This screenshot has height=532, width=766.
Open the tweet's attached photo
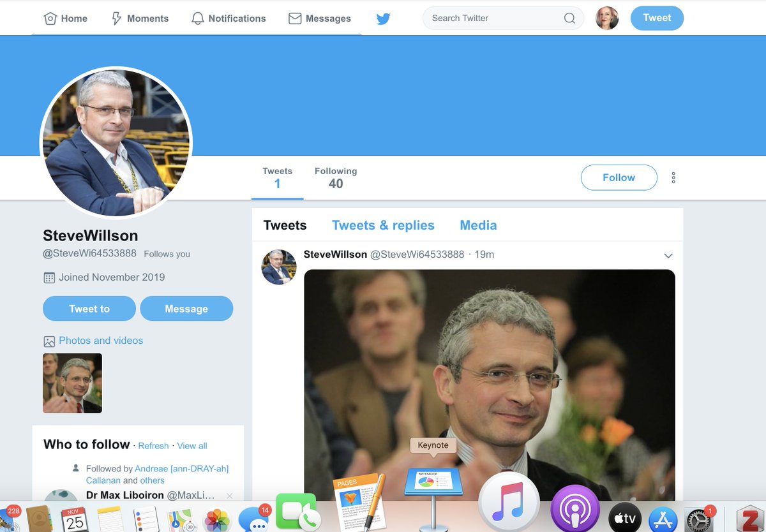(489, 385)
